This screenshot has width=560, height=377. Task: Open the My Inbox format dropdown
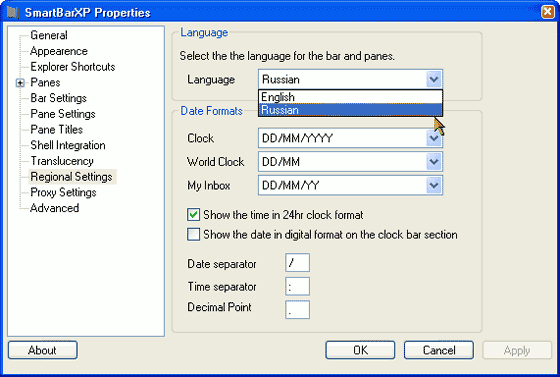pyautogui.click(x=434, y=185)
